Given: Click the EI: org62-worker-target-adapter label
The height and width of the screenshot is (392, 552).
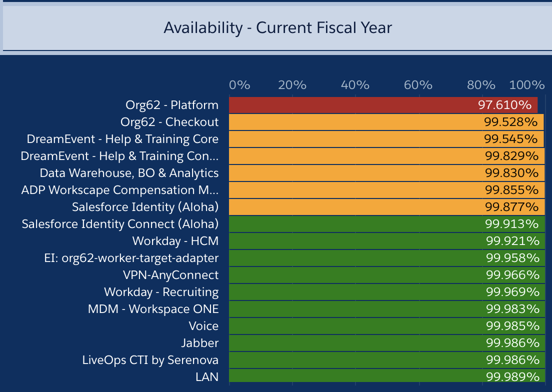Looking at the screenshot, I should 131,258.
